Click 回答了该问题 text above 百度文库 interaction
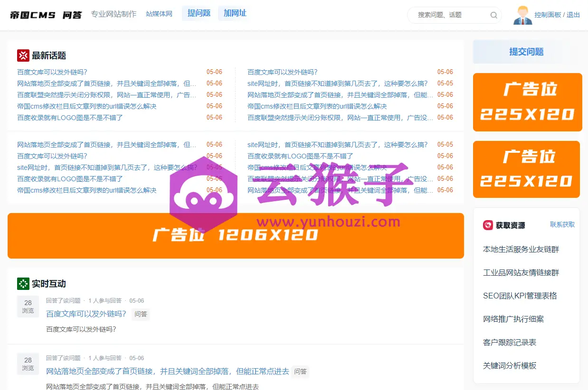Viewport: 588px width, 390px height. (63, 301)
